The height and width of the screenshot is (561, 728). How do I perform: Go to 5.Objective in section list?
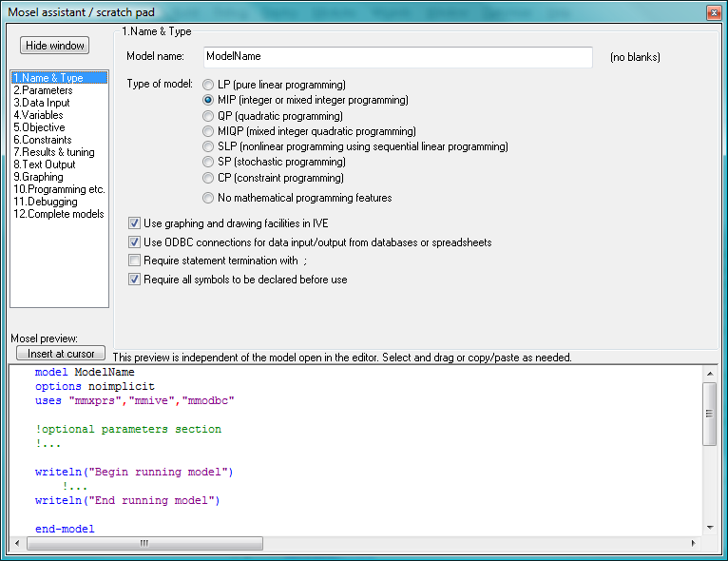click(x=39, y=127)
